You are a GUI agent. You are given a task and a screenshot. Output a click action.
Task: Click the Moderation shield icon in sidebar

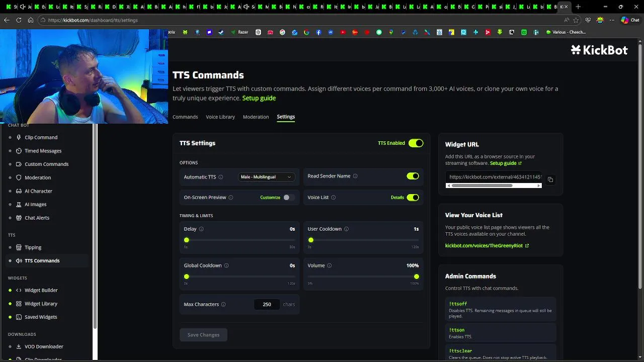pyautogui.click(x=19, y=177)
